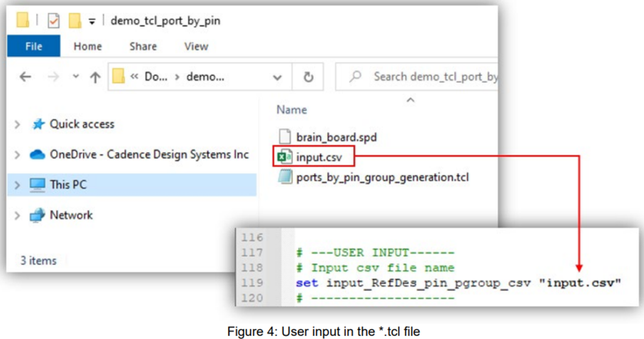Click the Network icon

[x=38, y=215]
